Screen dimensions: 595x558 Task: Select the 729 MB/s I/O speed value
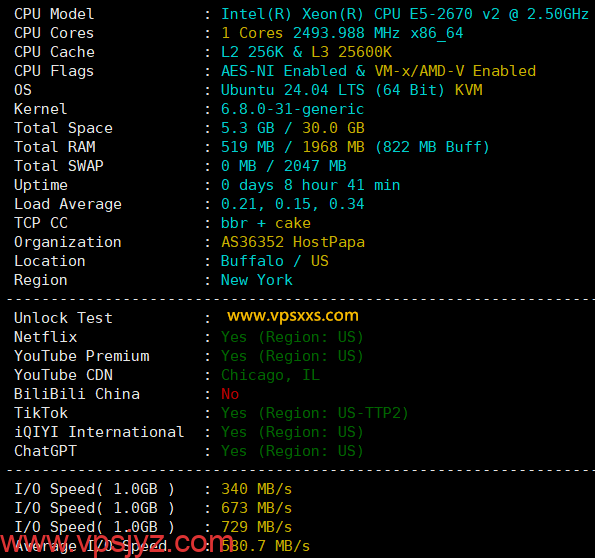[x=257, y=527]
